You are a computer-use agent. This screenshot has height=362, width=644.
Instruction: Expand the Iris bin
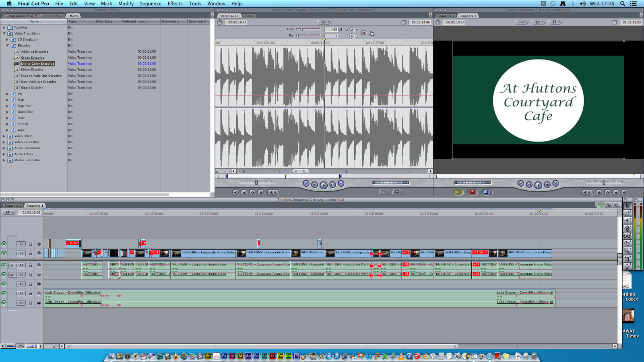click(x=7, y=94)
